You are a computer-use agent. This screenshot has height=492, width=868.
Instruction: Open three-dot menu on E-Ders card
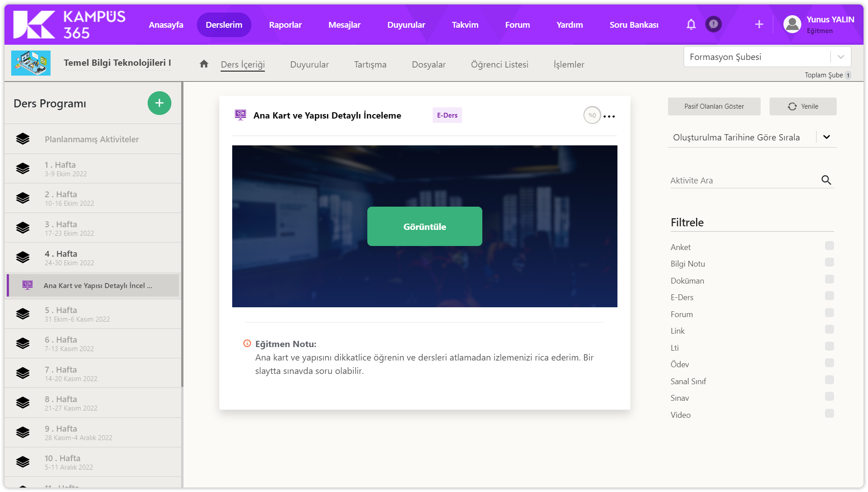click(x=609, y=116)
